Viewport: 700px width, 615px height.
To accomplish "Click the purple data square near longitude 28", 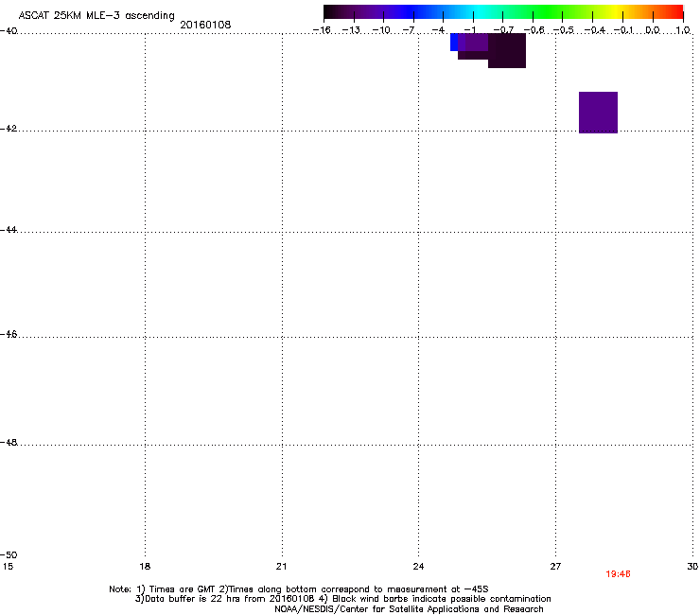I will [x=598, y=113].
